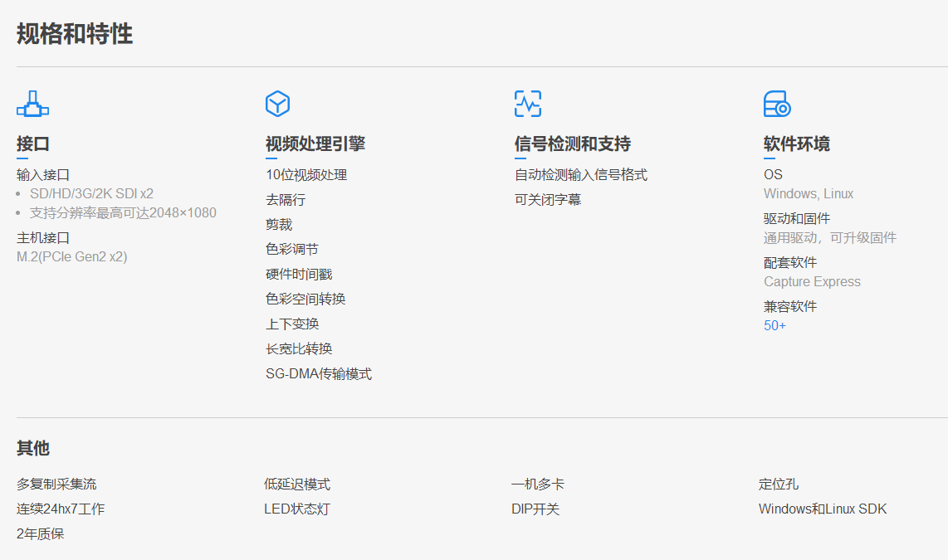948x560 pixels.
Task: Click the 自动检测输入信号格式 entry
Action: click(x=581, y=174)
